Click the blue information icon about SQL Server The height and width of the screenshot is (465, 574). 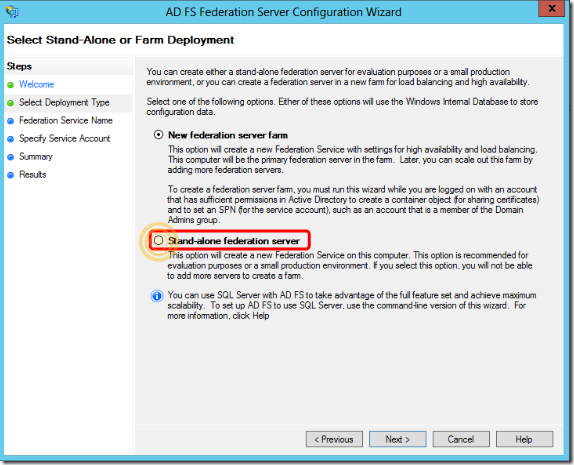tap(157, 295)
